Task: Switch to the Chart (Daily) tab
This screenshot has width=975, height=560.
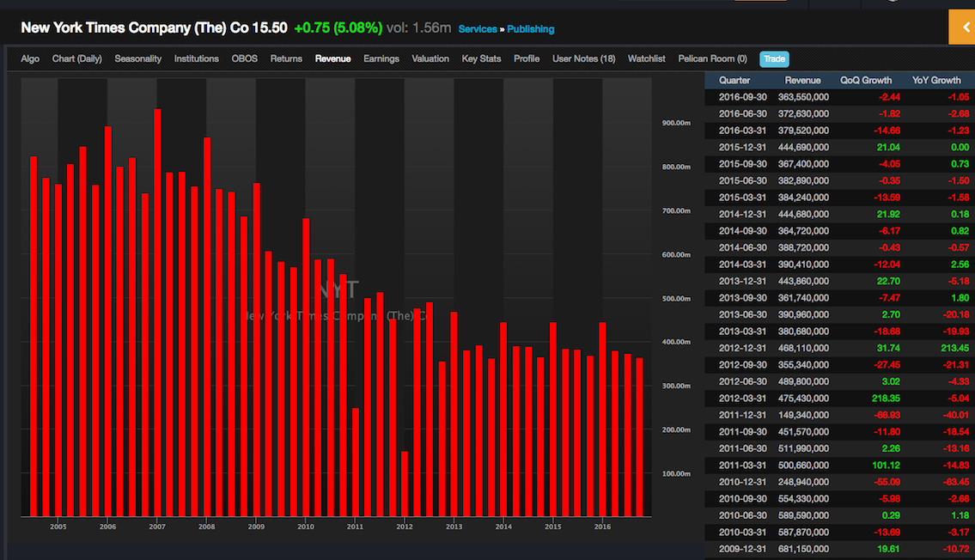Action: coord(77,58)
